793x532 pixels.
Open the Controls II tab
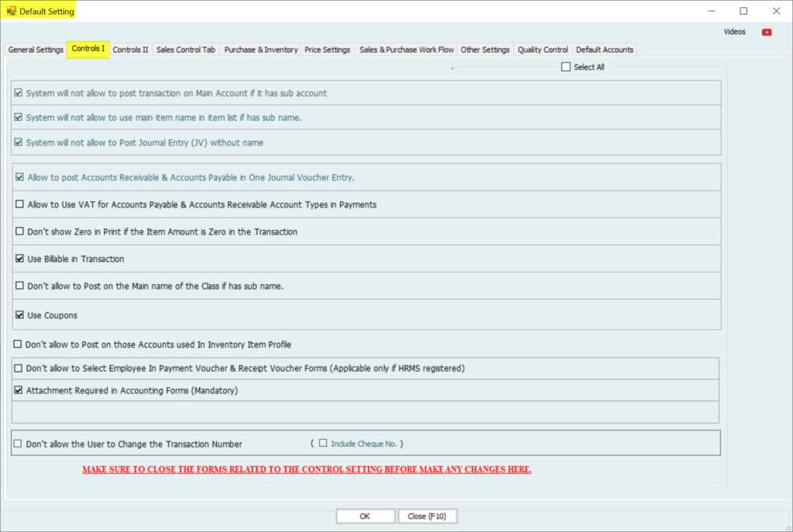130,50
